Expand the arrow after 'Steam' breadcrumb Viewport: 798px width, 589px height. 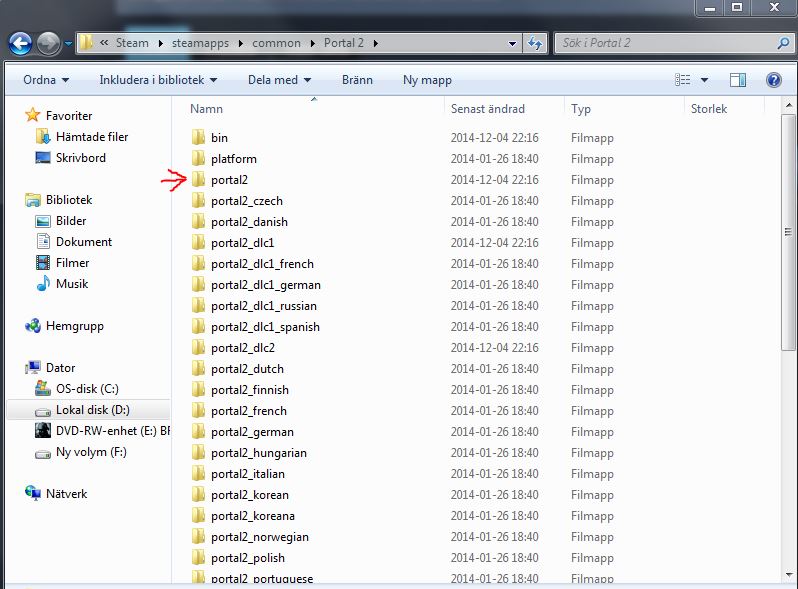tap(160, 44)
